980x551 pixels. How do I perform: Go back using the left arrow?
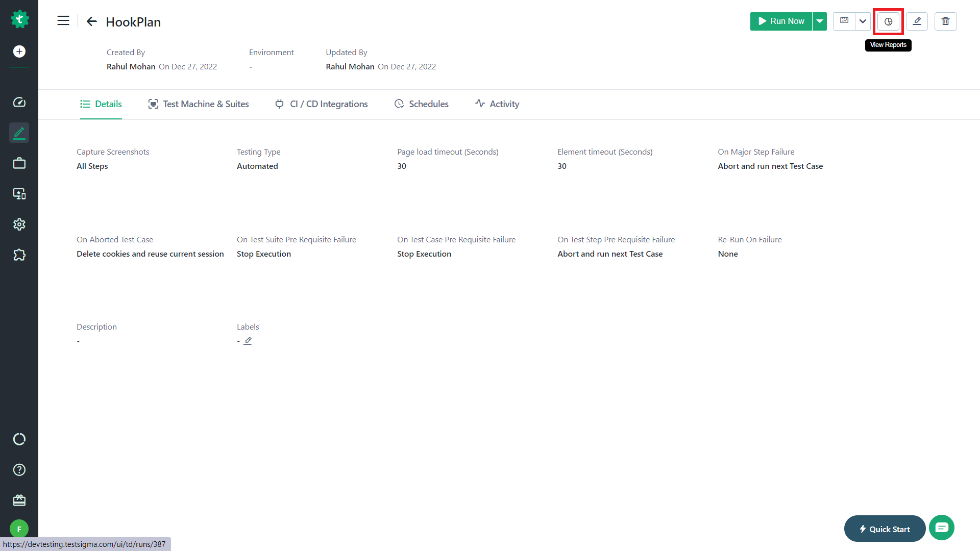(x=92, y=21)
